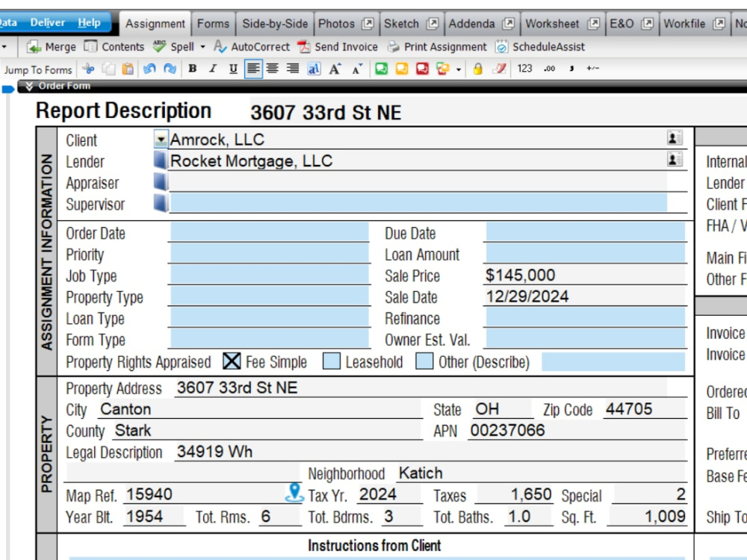Toggle the Fee Simple checkbox
Image resolution: width=747 pixels, height=560 pixels.
pos(232,361)
